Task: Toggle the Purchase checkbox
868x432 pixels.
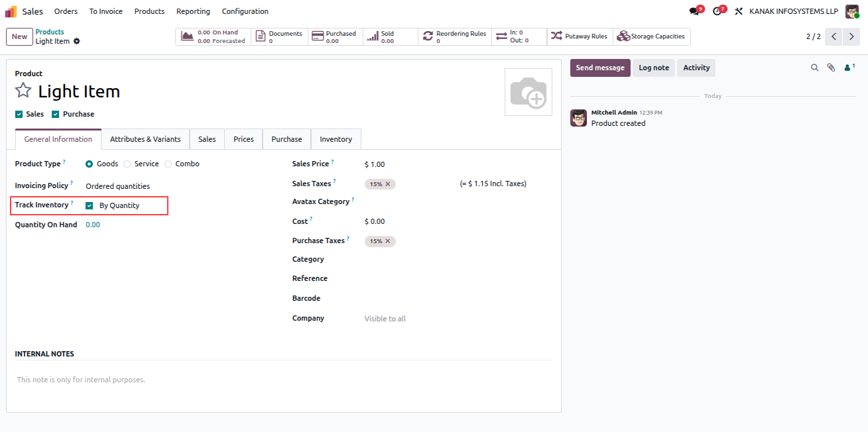Action: pyautogui.click(x=56, y=114)
